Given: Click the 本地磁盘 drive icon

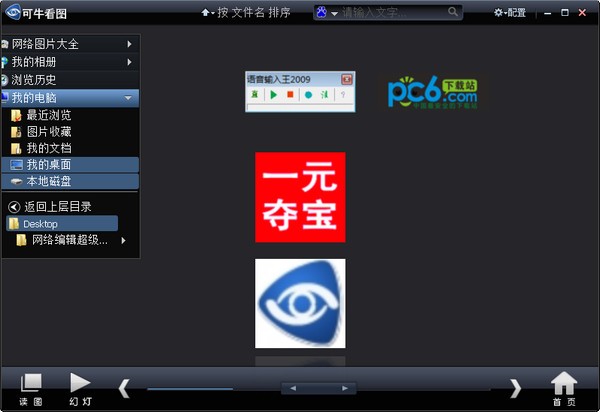Looking at the screenshot, I should coord(16,181).
